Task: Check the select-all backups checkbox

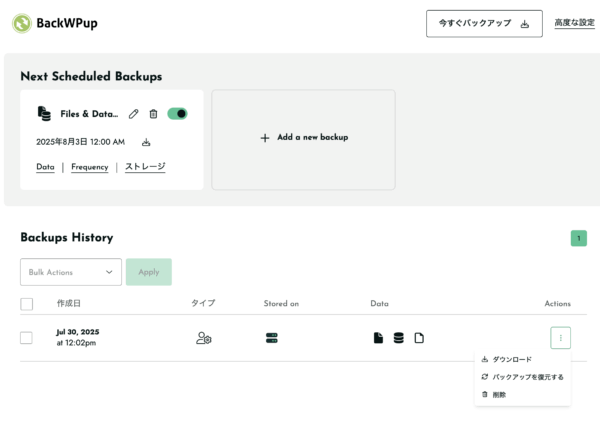Action: [27, 304]
